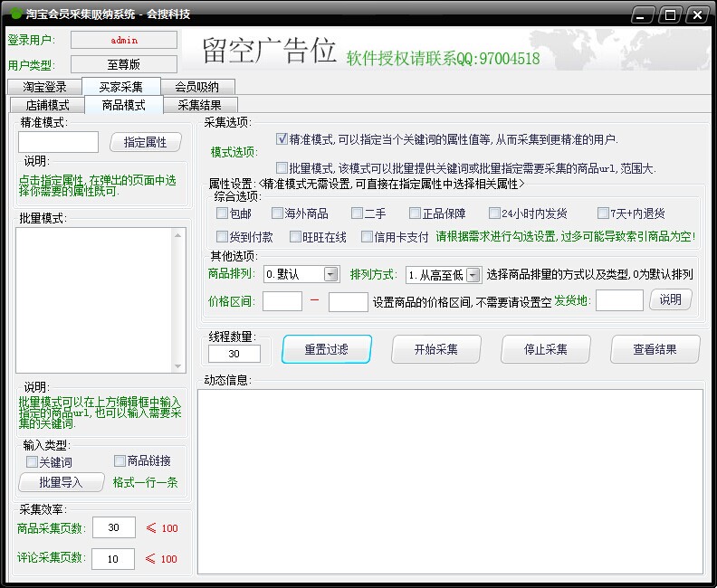Toggle the 海外商品 checkbox
This screenshot has height=588, width=717.
click(277, 213)
